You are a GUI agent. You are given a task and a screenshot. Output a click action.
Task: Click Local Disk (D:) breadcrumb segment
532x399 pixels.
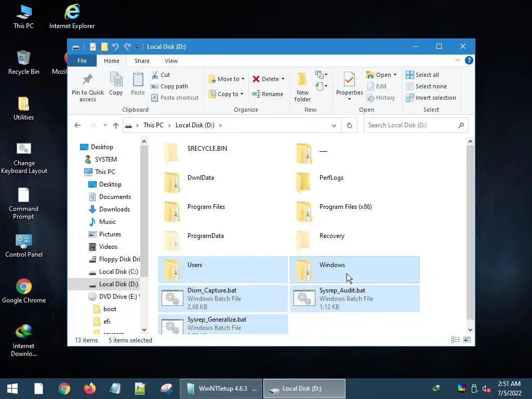(195, 125)
